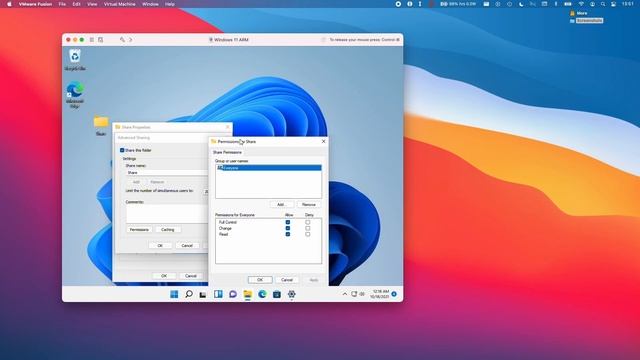This screenshot has width=640, height=360.
Task: Click Cancel in the Advanced Sharing dialog
Action: click(187, 246)
